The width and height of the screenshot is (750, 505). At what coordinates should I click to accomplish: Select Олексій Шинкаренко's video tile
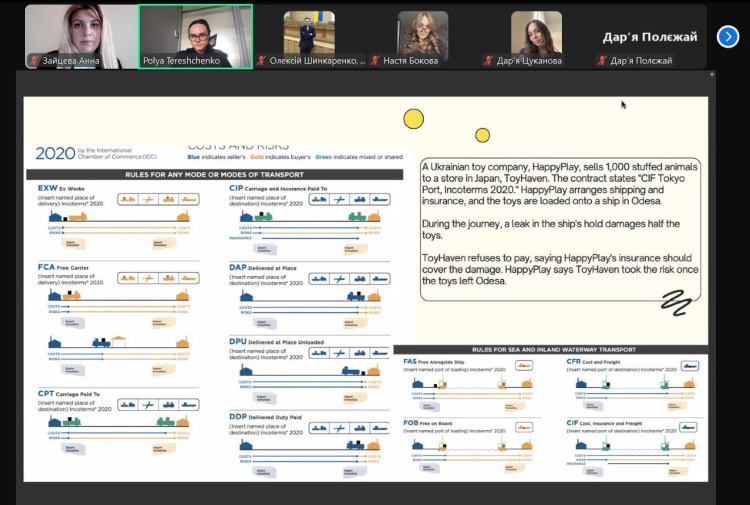(309, 37)
